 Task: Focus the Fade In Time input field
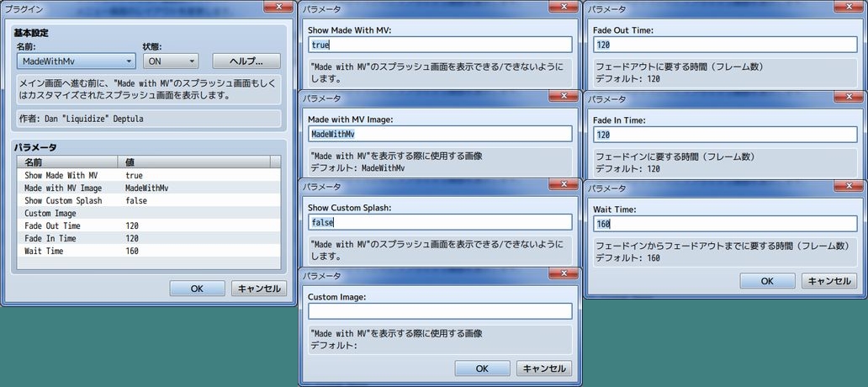[725, 135]
